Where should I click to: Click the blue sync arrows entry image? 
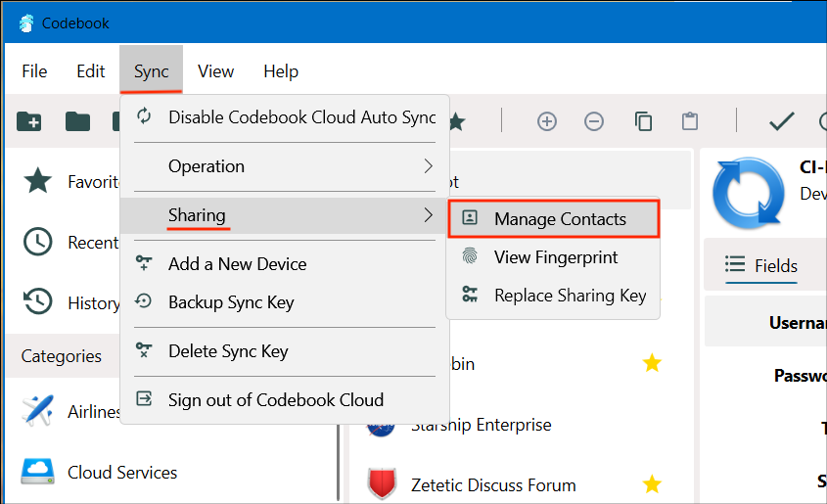coord(748,193)
